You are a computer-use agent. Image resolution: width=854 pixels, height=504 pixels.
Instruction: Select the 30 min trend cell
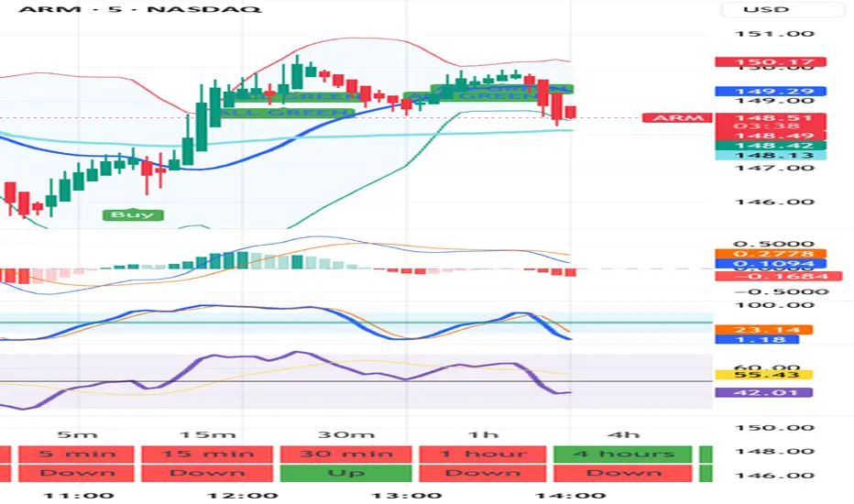[x=345, y=454]
